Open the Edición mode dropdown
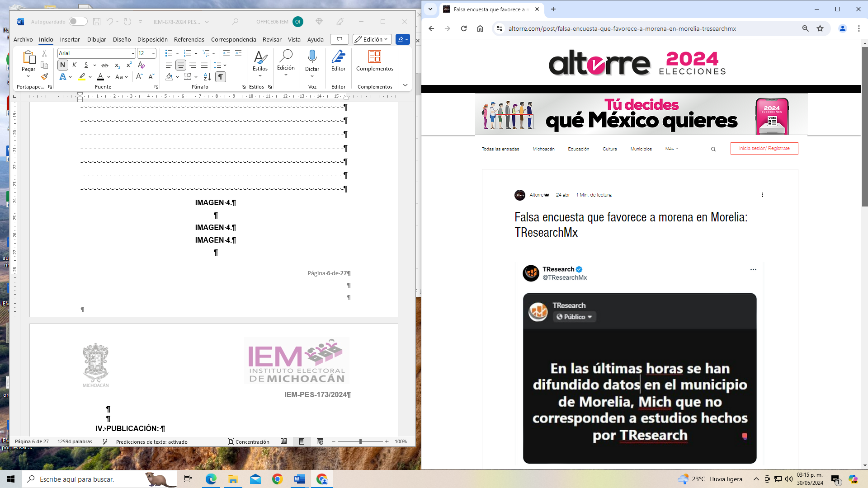Viewport: 868px width, 488px height. (372, 39)
